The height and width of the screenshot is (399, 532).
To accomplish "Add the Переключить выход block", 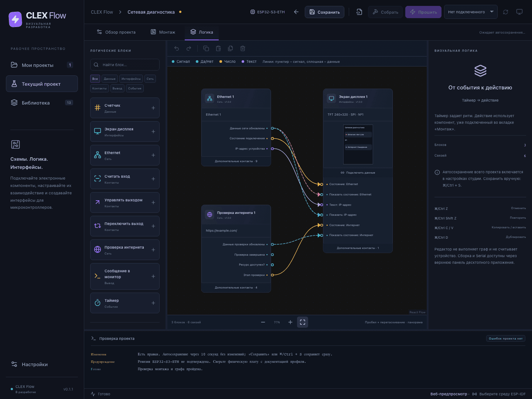I will [x=153, y=226].
